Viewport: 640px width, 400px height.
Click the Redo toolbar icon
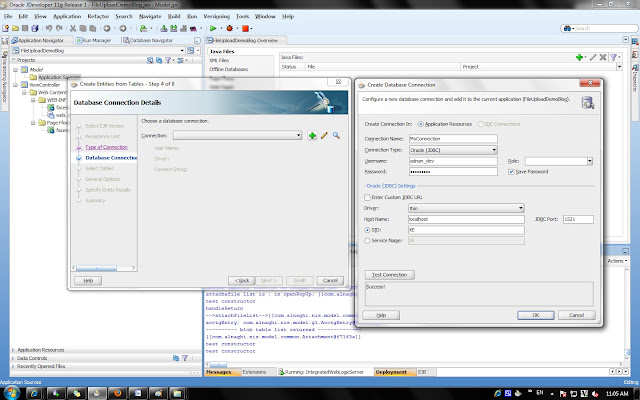click(59, 28)
